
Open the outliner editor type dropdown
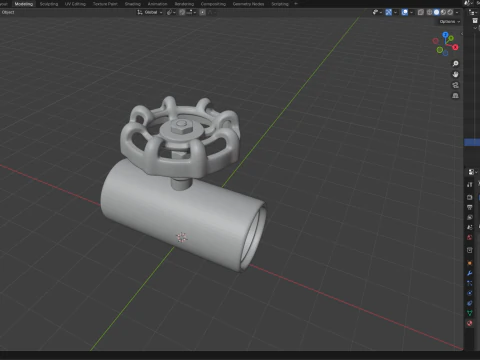(x=473, y=12)
